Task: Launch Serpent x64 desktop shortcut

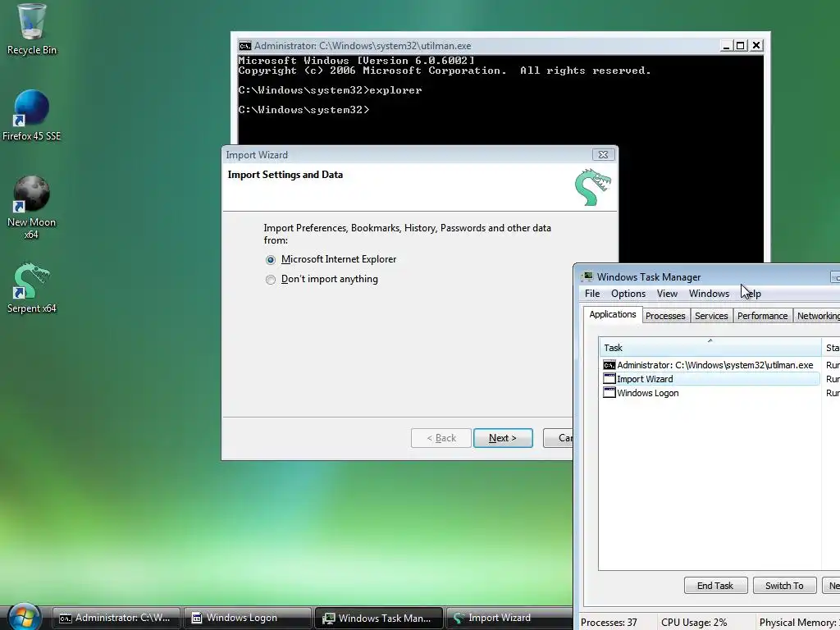Action: point(31,288)
